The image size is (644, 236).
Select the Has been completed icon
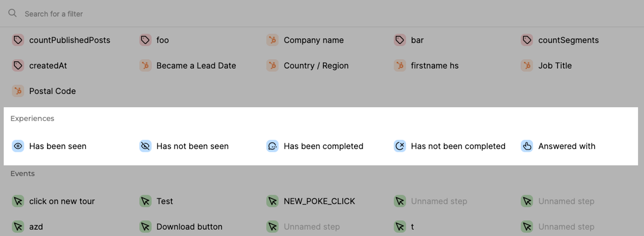[272, 146]
